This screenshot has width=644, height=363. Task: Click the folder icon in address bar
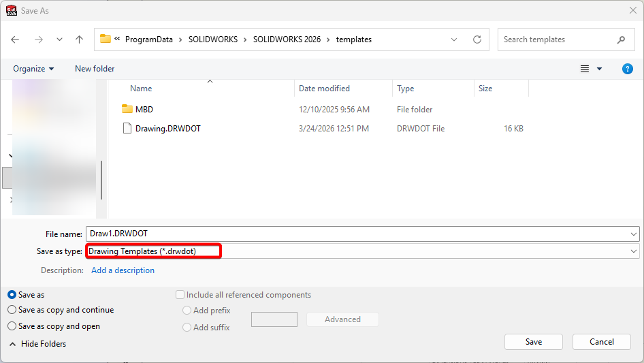point(106,39)
